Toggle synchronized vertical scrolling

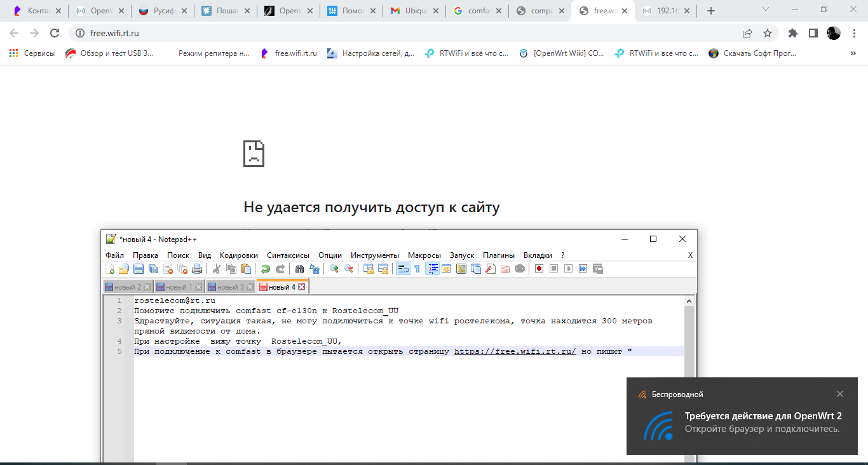[x=368, y=269]
